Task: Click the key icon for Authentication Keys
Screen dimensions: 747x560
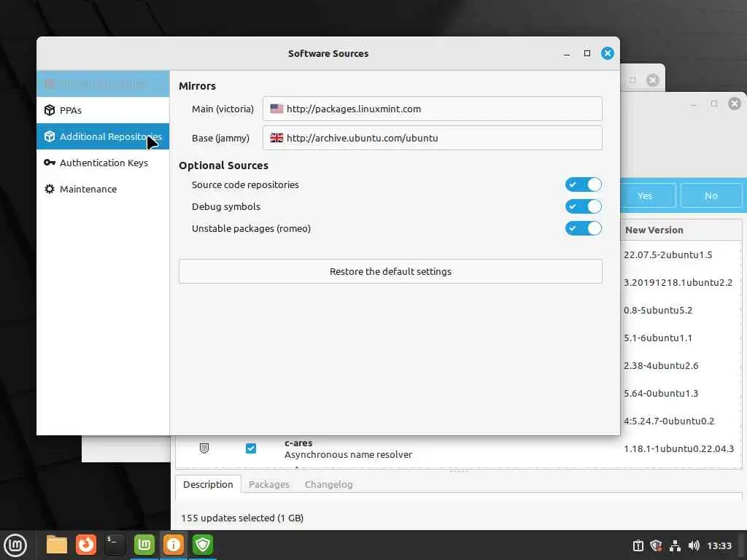Action: pyautogui.click(x=50, y=163)
